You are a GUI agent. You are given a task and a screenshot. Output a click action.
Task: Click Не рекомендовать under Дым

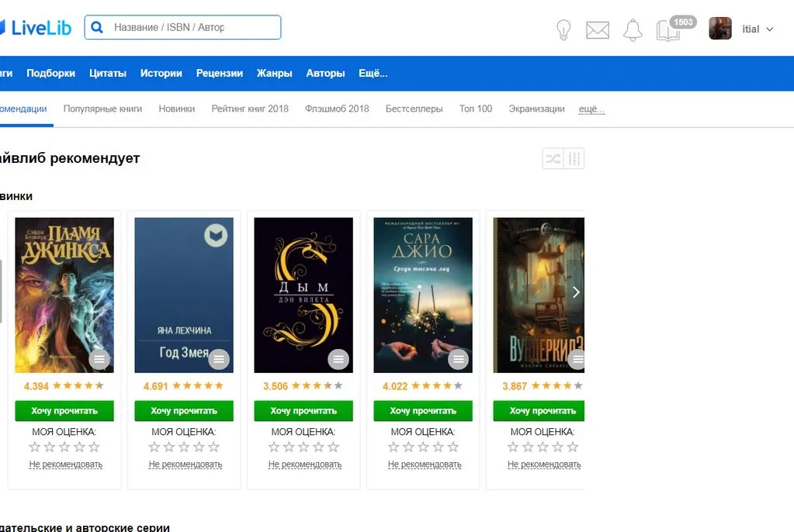coord(305,465)
